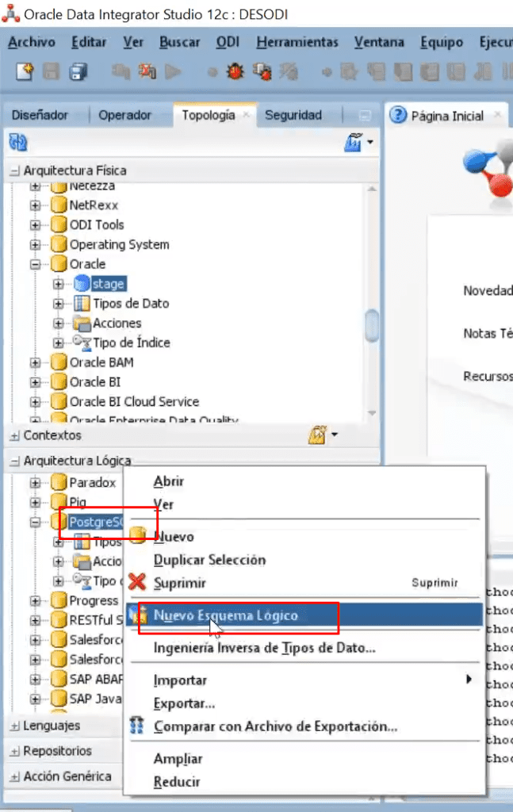Screen dimensions: 513x812
Task: Open the Buscar menu
Action: pos(179,42)
